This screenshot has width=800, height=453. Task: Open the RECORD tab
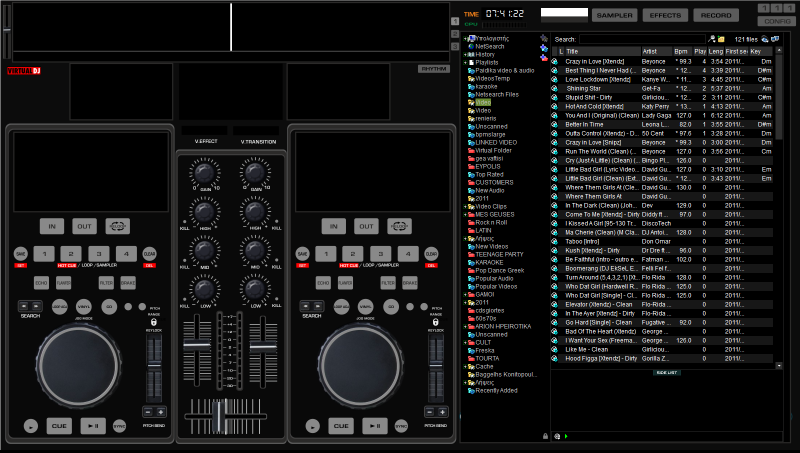(x=716, y=15)
